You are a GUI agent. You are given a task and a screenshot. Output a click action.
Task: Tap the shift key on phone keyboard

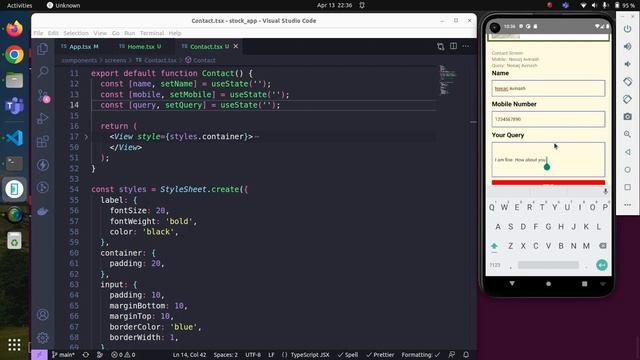pyautogui.click(x=494, y=246)
